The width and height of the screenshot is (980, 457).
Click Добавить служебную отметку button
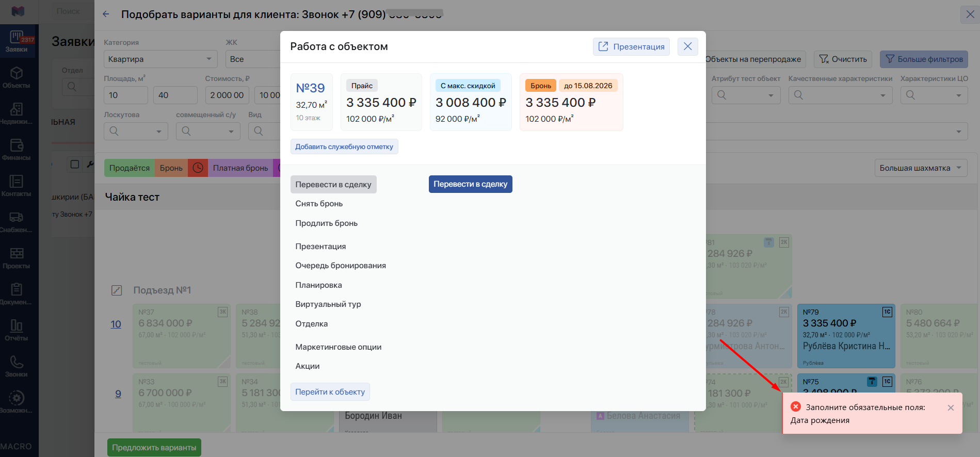point(344,146)
